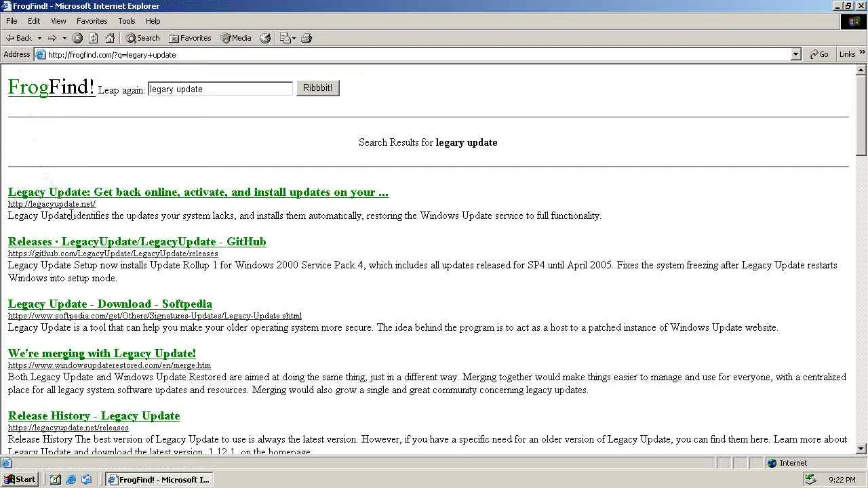Expand the Mail button dropdown arrow

pos(294,38)
